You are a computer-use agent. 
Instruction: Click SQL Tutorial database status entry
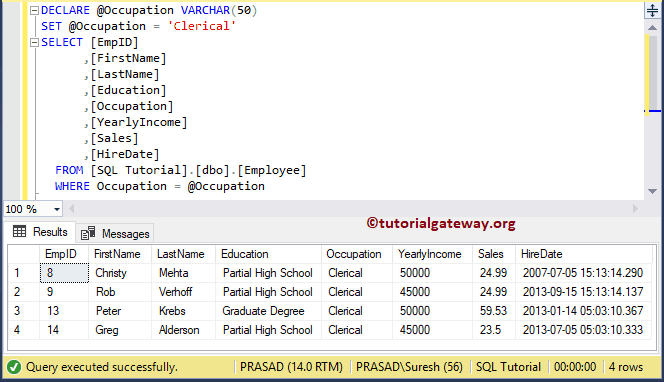click(x=508, y=367)
